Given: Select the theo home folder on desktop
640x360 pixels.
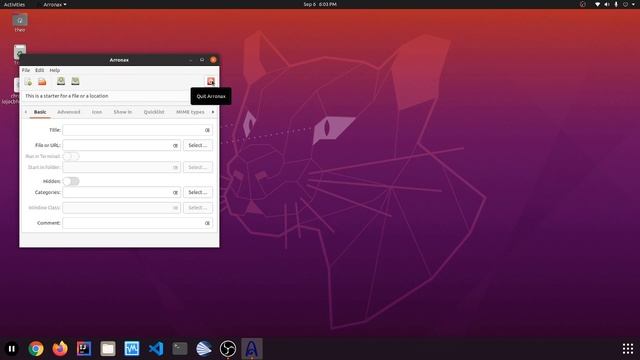Looking at the screenshot, I should [20, 22].
